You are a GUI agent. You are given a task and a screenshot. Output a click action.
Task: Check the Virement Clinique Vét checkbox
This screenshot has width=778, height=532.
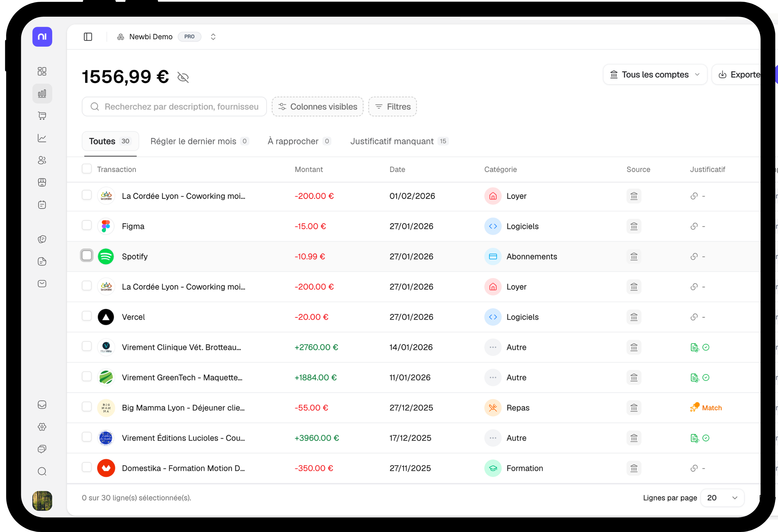click(x=87, y=346)
